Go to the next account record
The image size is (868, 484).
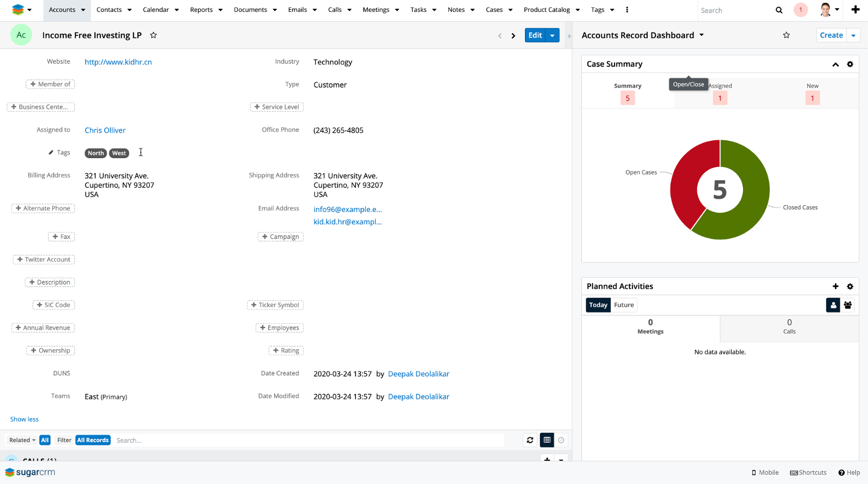(x=514, y=36)
